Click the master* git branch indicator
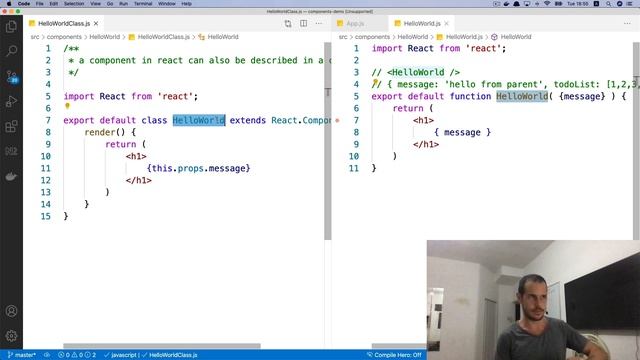The height and width of the screenshot is (360, 640). [22, 355]
